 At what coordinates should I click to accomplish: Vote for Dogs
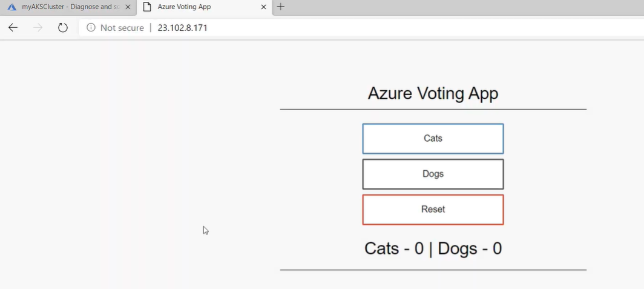click(433, 174)
